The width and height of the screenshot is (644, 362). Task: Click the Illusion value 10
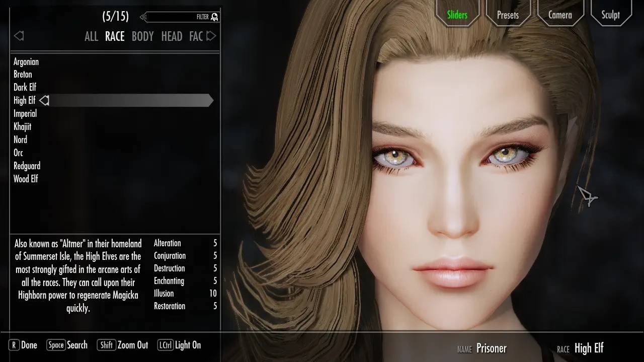pos(213,294)
